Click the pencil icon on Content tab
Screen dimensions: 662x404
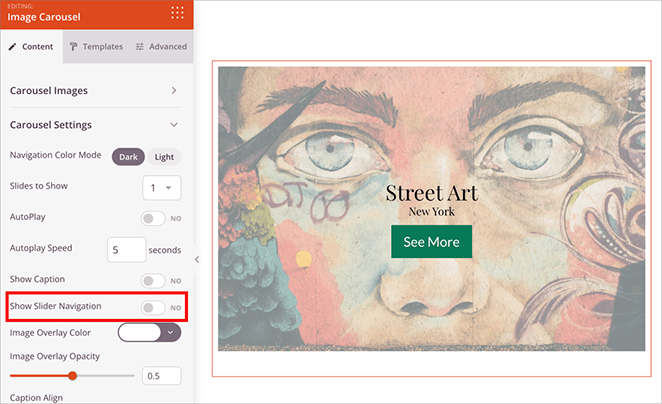click(13, 46)
